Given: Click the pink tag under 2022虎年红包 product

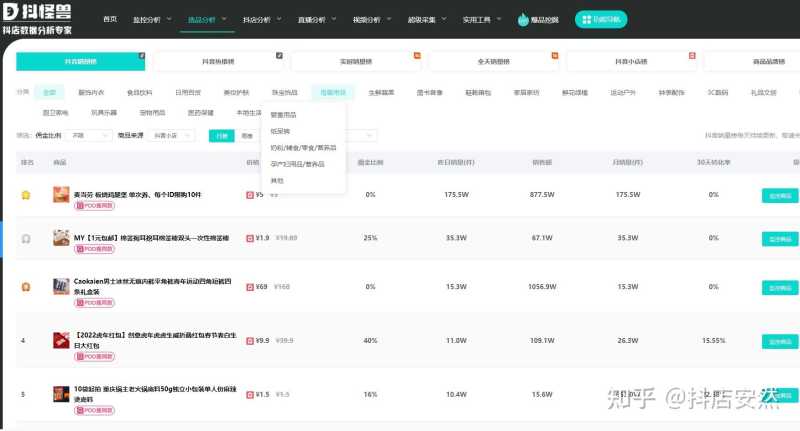Looking at the screenshot, I should click(94, 357).
